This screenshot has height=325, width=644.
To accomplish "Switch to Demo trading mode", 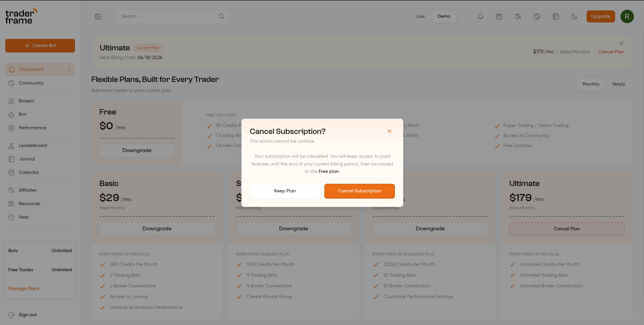I will coord(444,16).
